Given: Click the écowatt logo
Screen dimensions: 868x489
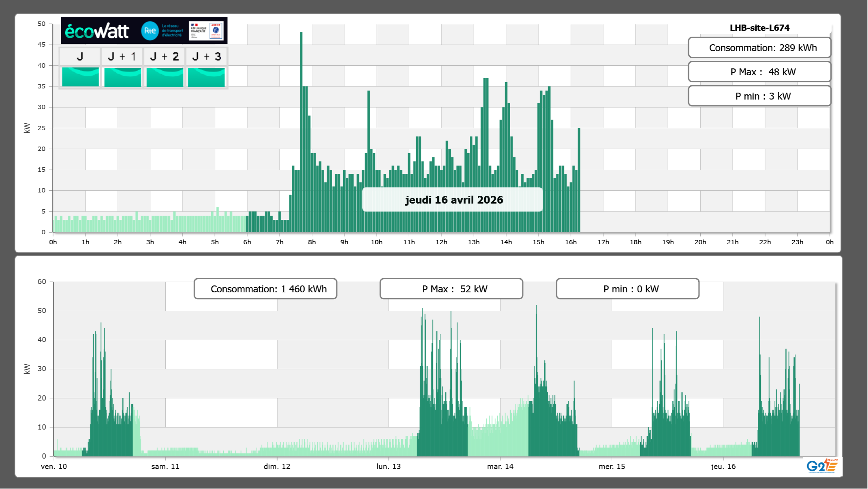Looking at the screenshot, I should pos(97,31).
